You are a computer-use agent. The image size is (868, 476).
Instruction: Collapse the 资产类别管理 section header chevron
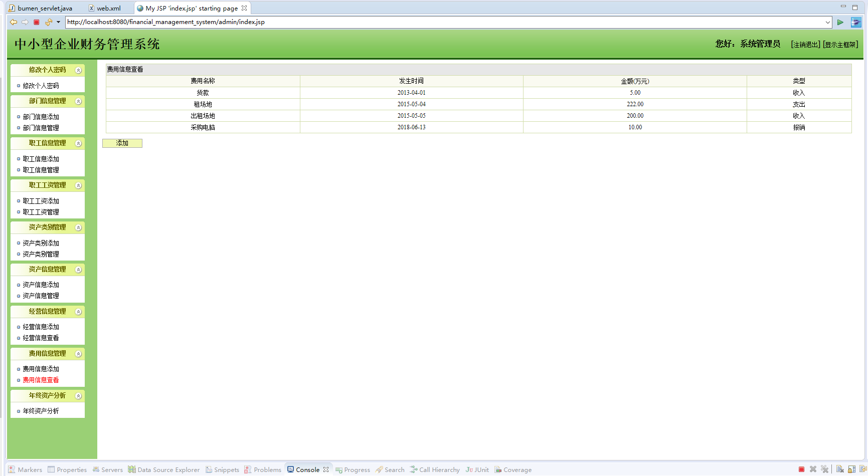[78, 227]
